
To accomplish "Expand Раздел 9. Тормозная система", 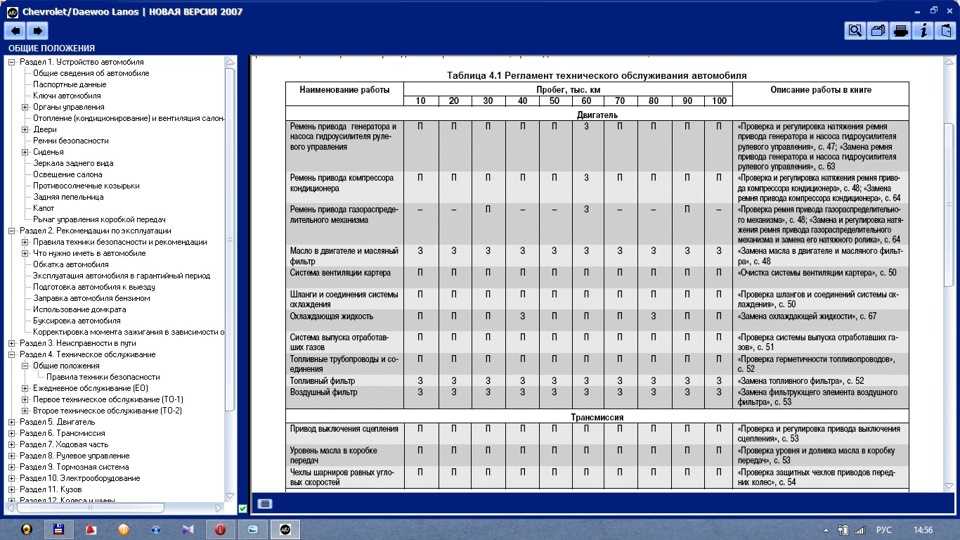I will pyautogui.click(x=12, y=467).
